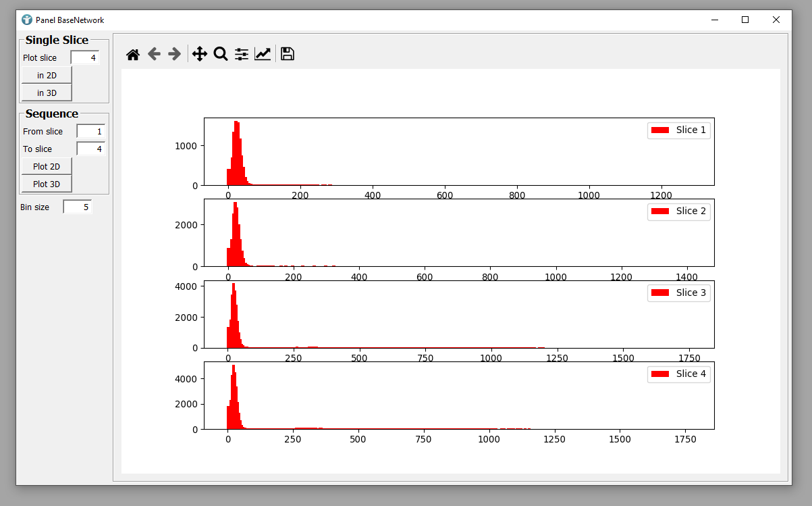
Task: Click the To slice text box
Action: [x=90, y=149]
